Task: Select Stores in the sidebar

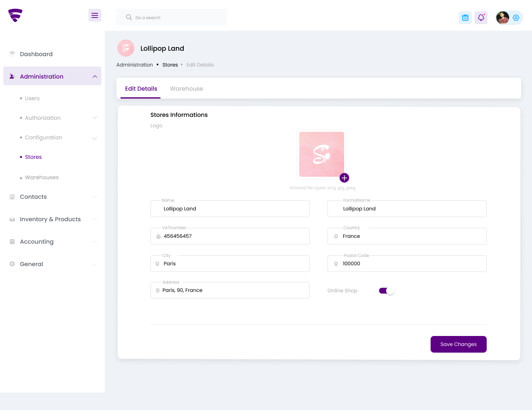Action: pyautogui.click(x=33, y=157)
